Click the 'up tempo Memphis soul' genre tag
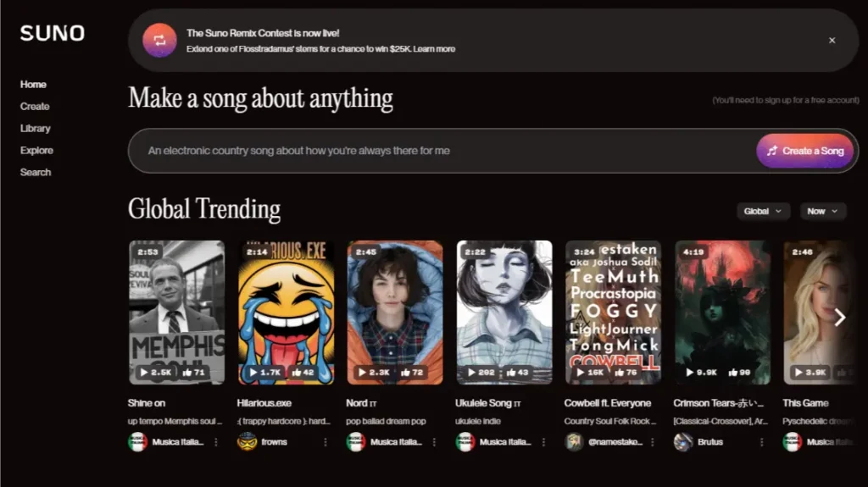Image resolution: width=868 pixels, height=487 pixels. point(175,421)
